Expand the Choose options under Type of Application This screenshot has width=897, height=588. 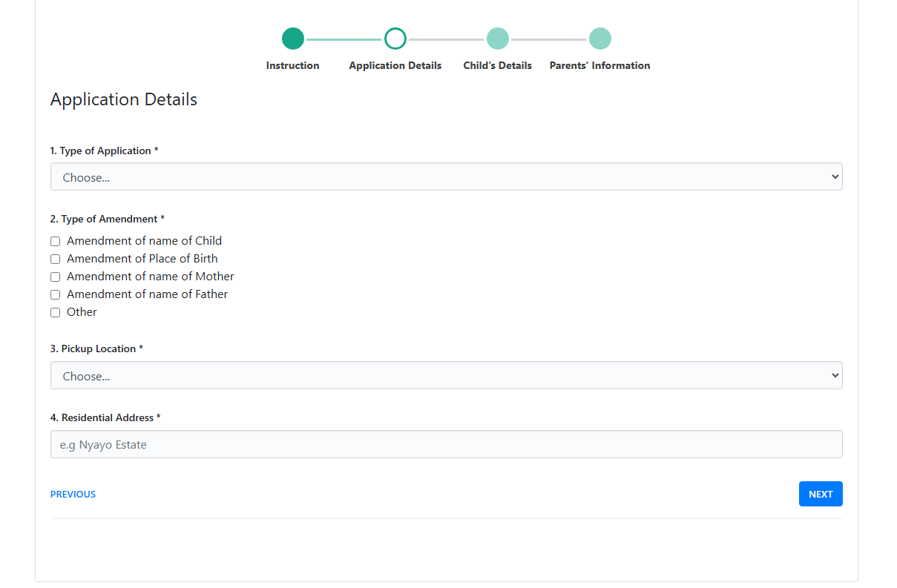pos(446,176)
